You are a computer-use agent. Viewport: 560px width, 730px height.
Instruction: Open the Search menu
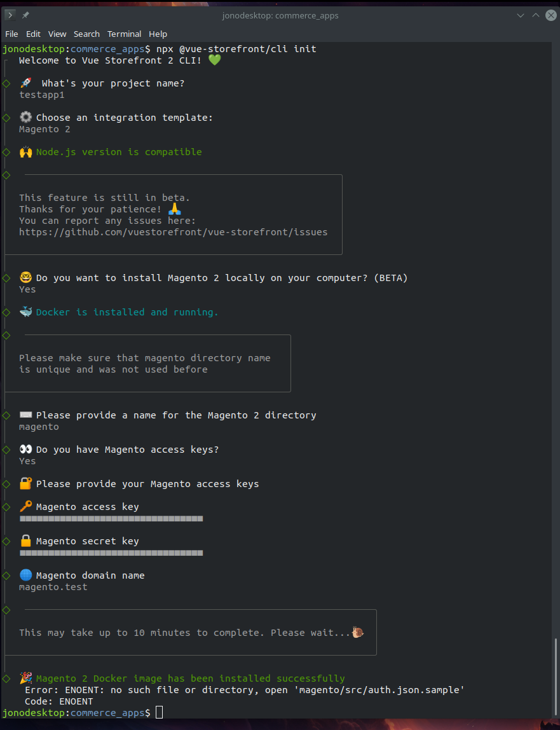[86, 34]
